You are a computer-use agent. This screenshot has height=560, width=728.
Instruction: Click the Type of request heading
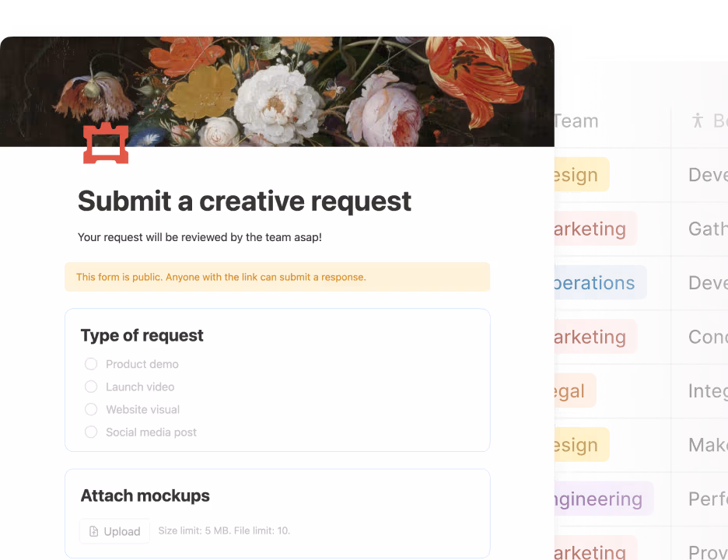[x=142, y=335]
